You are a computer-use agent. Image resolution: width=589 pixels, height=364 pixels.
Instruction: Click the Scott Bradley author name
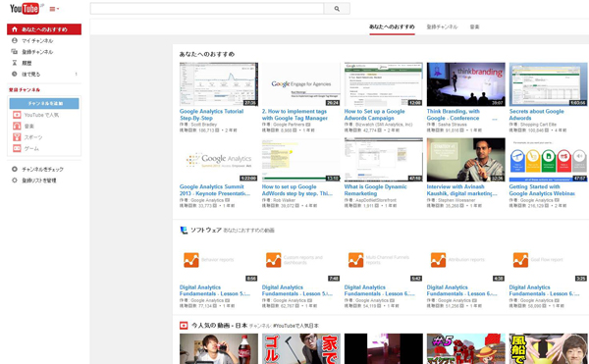pos(203,125)
